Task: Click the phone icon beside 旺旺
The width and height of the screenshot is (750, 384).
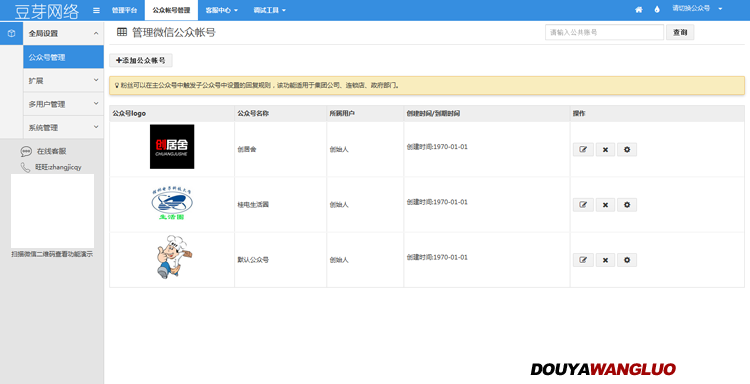Action: [x=25, y=167]
